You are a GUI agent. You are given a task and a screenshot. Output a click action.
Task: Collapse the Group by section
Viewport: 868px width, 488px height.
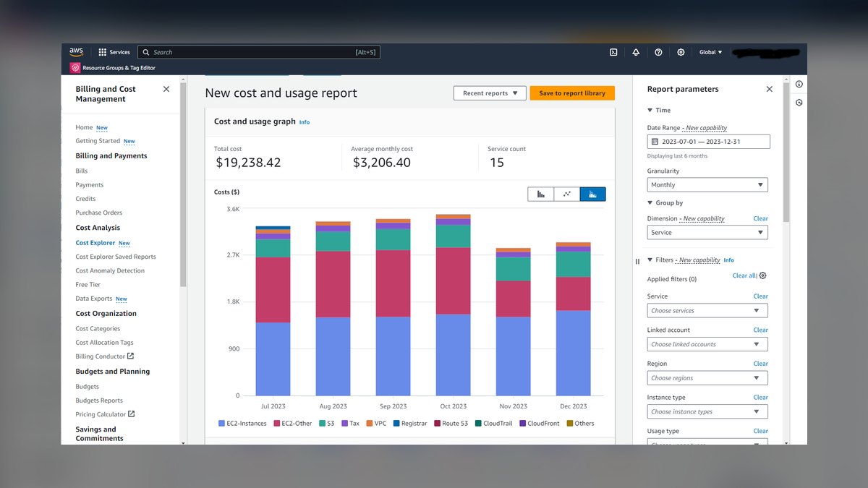click(x=650, y=203)
